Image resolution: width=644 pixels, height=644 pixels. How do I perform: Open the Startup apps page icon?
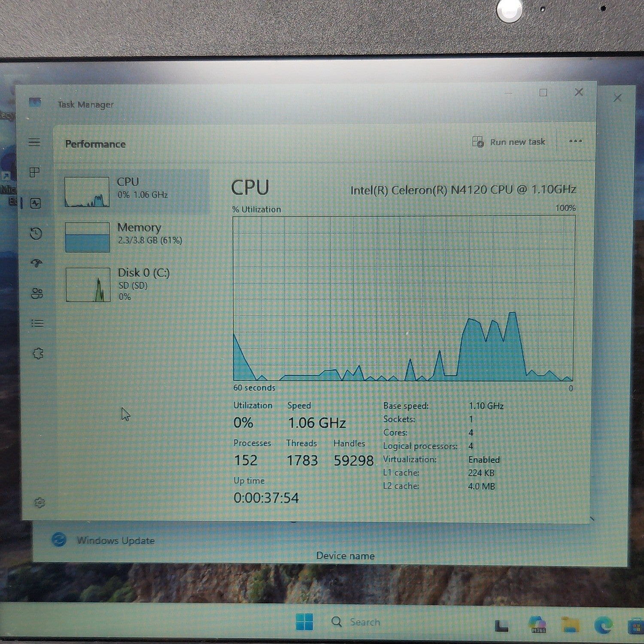click(36, 263)
